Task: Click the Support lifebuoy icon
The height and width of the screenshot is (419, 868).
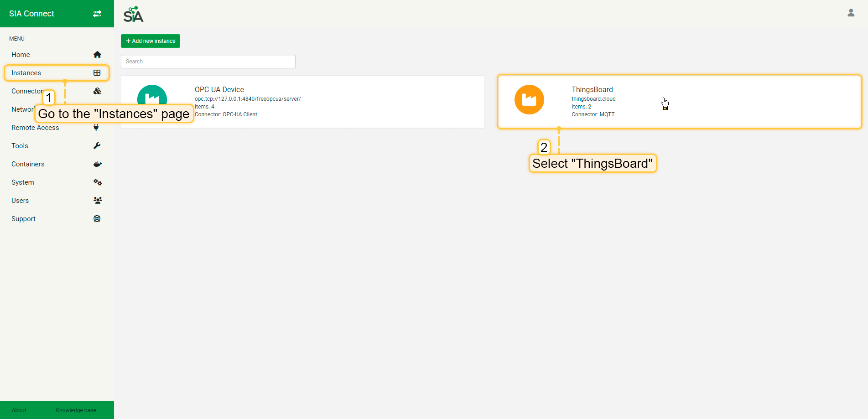Action: tap(97, 219)
